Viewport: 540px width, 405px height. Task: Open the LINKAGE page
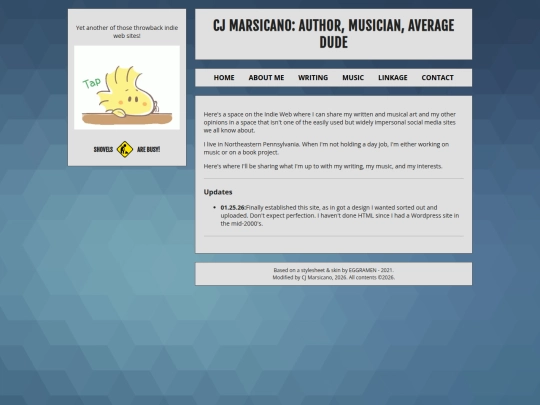tap(393, 78)
